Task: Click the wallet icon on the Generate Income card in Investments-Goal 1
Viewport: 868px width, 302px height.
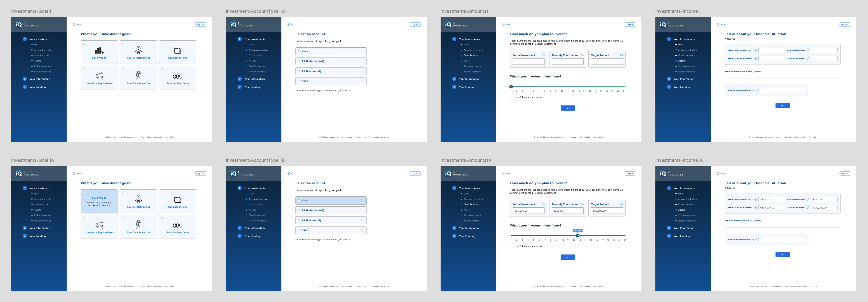Action: click(178, 51)
